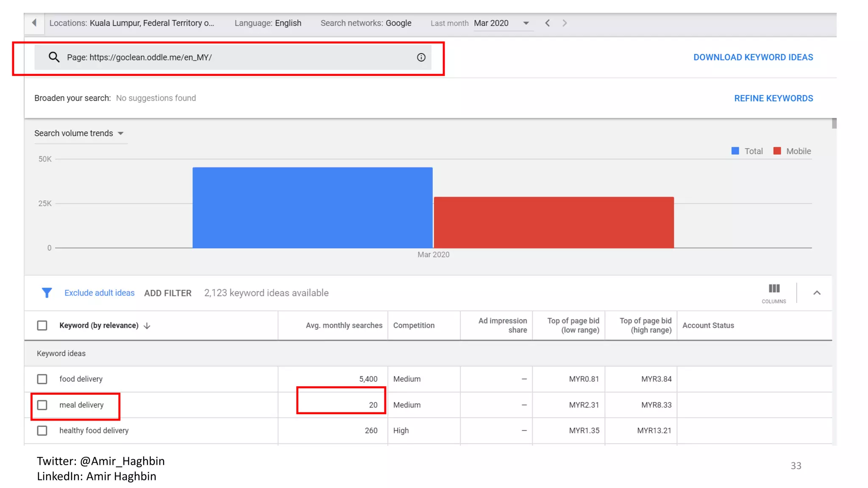Image resolution: width=868 pixels, height=488 pixels.
Task: Click the Competition column header
Action: (414, 325)
